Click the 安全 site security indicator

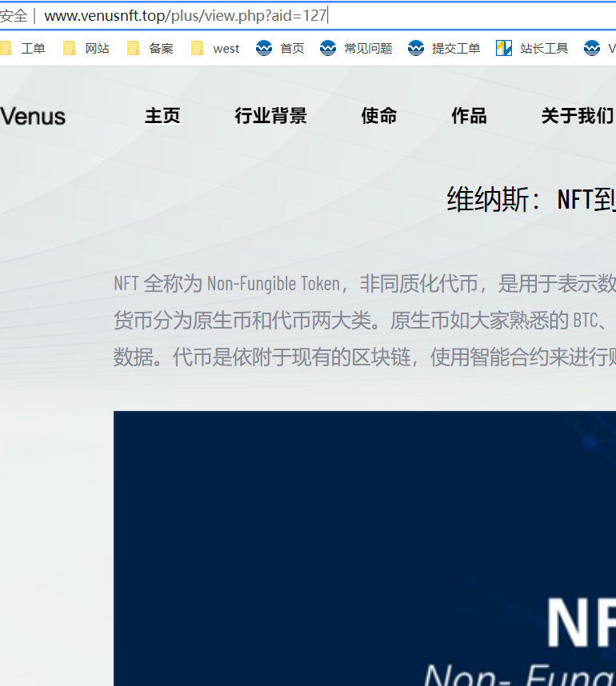tap(13, 16)
